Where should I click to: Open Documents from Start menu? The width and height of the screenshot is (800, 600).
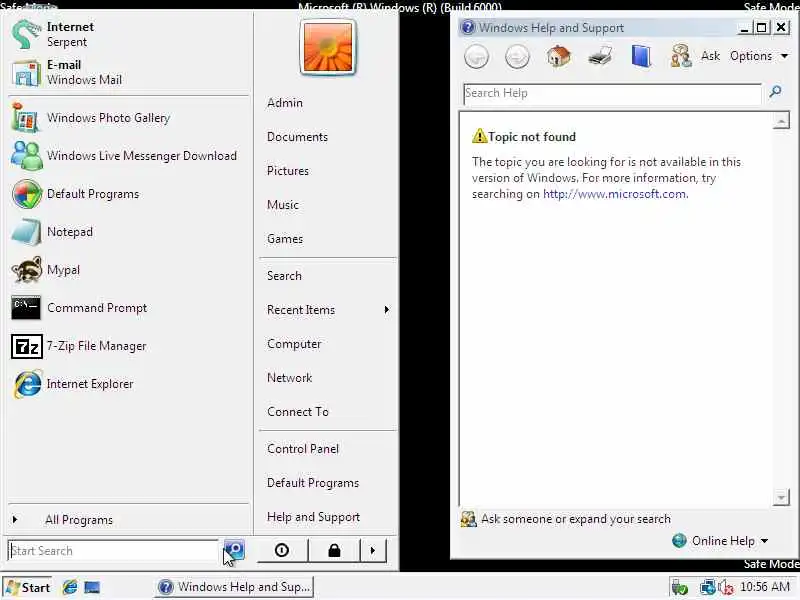(x=297, y=137)
